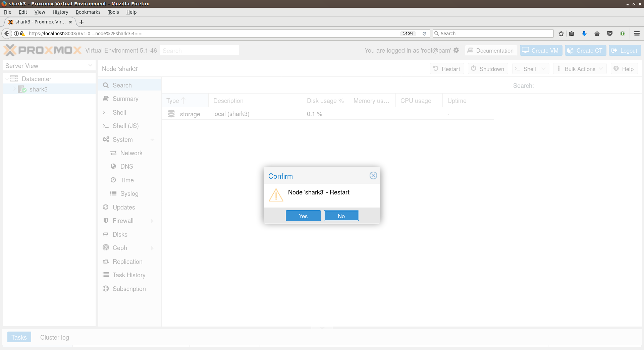Viewport: 644px width, 350px height.
Task: Select Search in node menu
Action: coord(130,85)
